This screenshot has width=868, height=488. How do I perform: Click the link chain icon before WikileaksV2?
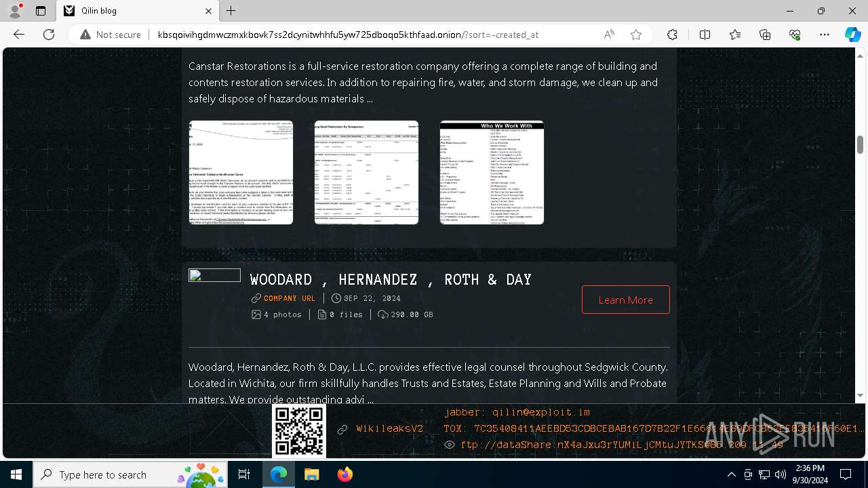click(342, 429)
